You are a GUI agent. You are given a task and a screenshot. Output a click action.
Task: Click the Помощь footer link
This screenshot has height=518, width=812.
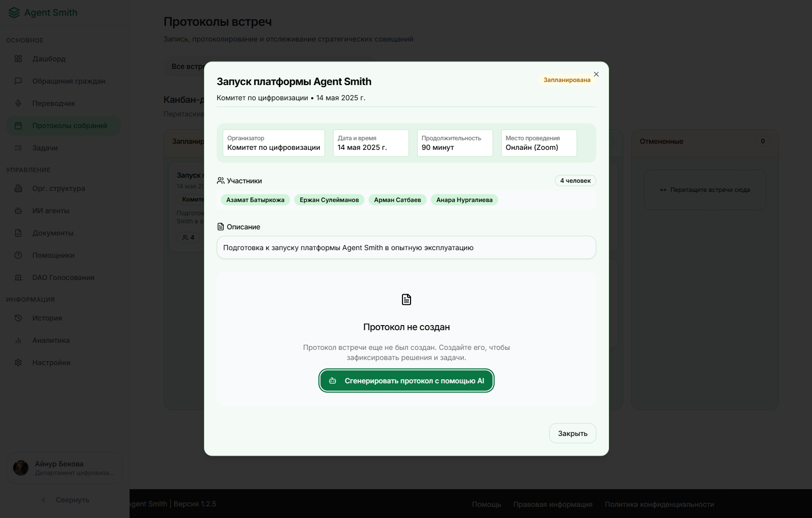[x=486, y=504]
